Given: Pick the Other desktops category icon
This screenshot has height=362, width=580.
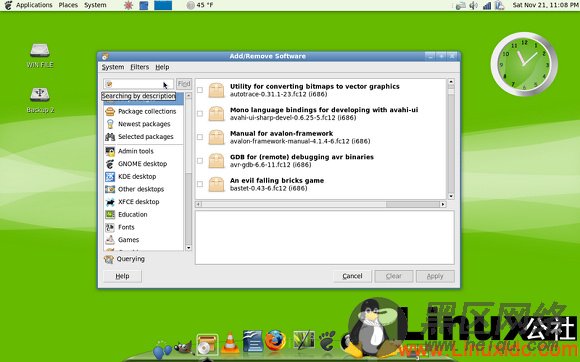Looking at the screenshot, I should [x=110, y=189].
